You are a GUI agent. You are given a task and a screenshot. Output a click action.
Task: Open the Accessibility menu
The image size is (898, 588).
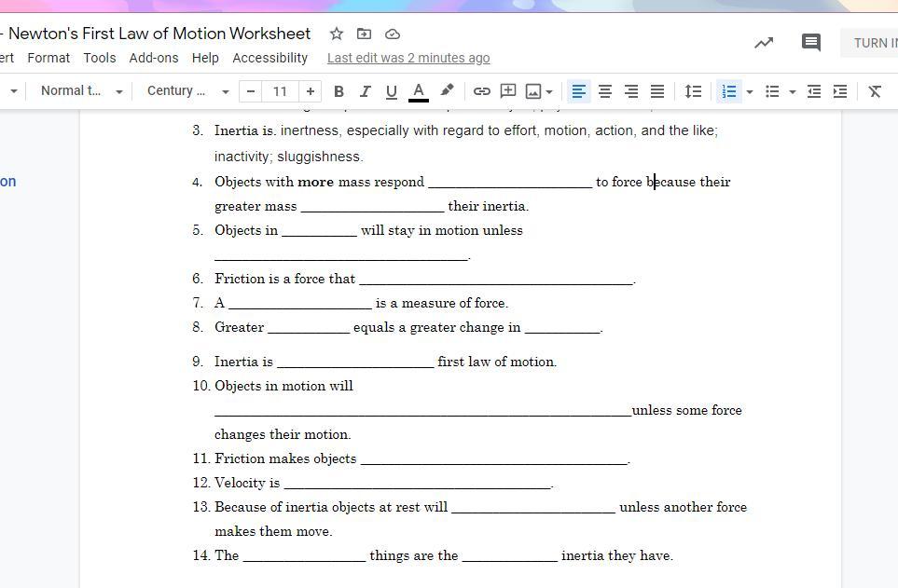269,58
